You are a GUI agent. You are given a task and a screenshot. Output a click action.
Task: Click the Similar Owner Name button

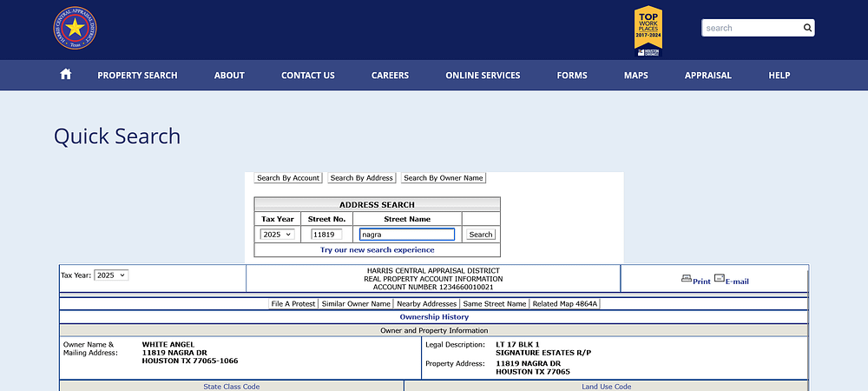(x=356, y=303)
